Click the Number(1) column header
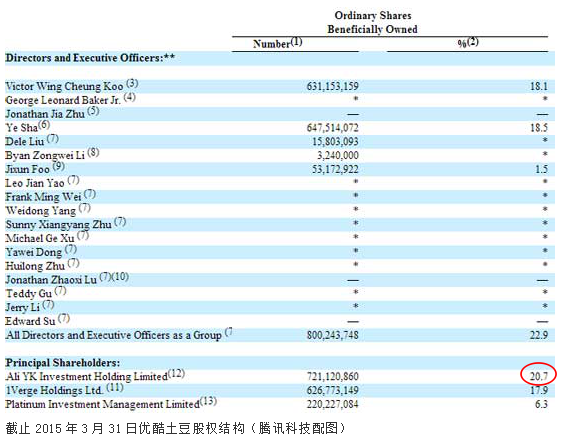This screenshot has width=564, height=437. [x=277, y=43]
